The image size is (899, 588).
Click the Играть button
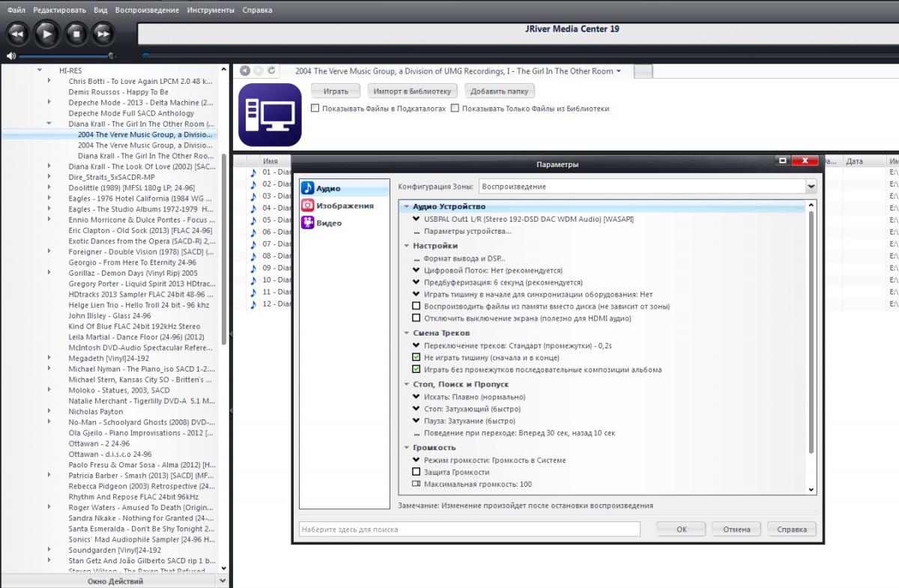point(336,91)
